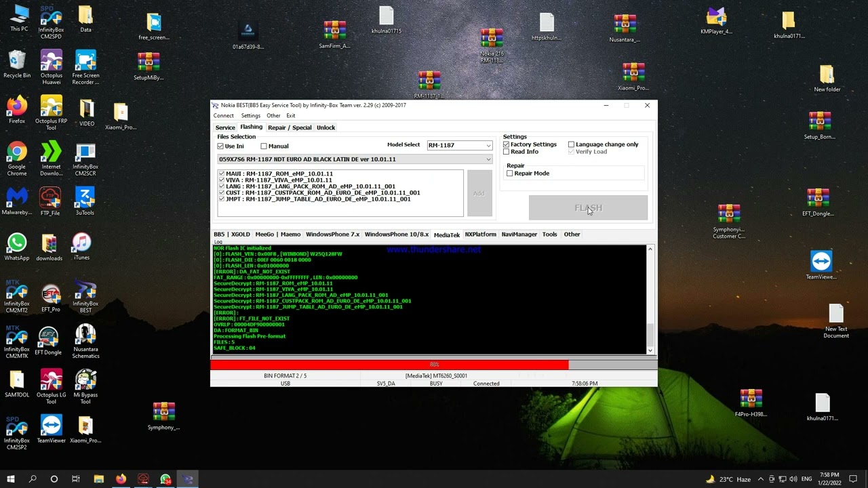Launch Octoplus FRP Tool shortcut
The image size is (868, 488).
coord(52,113)
